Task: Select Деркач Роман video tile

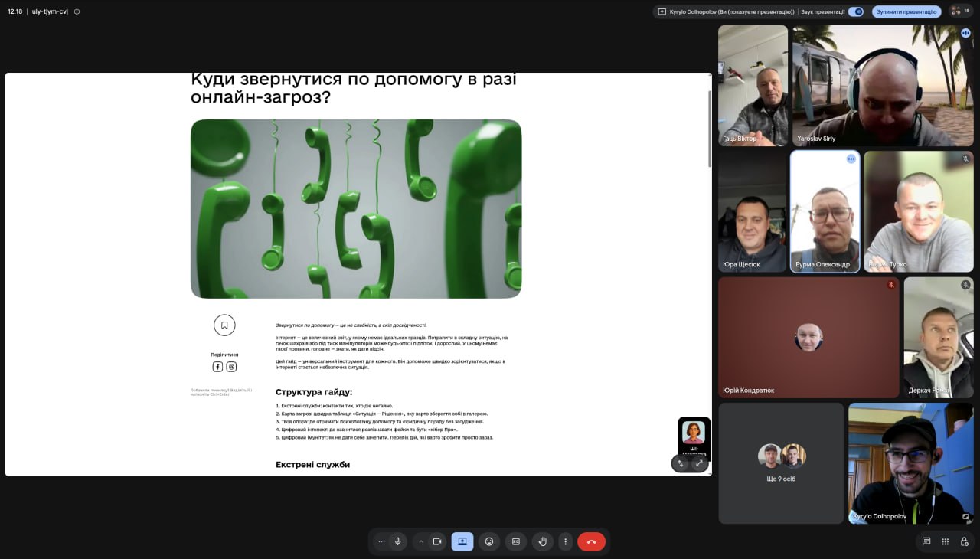Action: pos(939,338)
